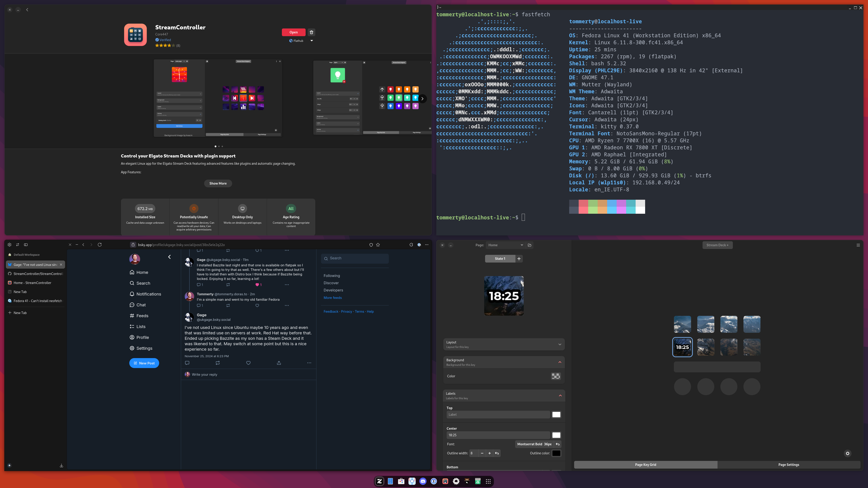Screen dimensions: 868x488
Task: Open the browser shield protection icon
Action: [371, 245]
